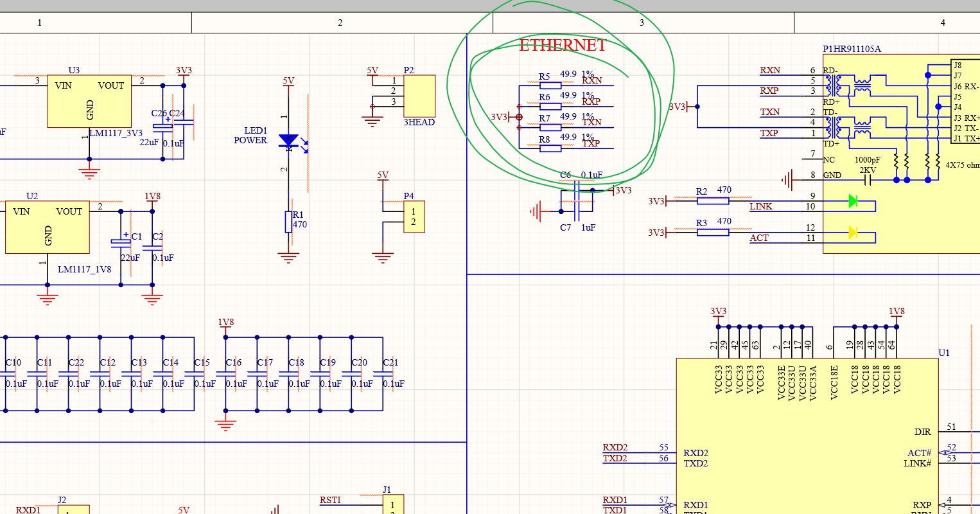Click the DIR pin label on U1
Viewport: 980px width, 514px height.
point(923,432)
